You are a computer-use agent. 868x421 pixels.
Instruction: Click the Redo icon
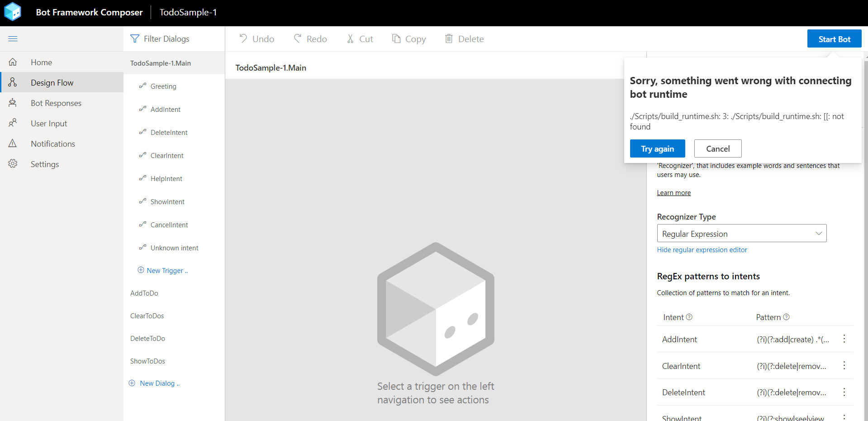(297, 38)
